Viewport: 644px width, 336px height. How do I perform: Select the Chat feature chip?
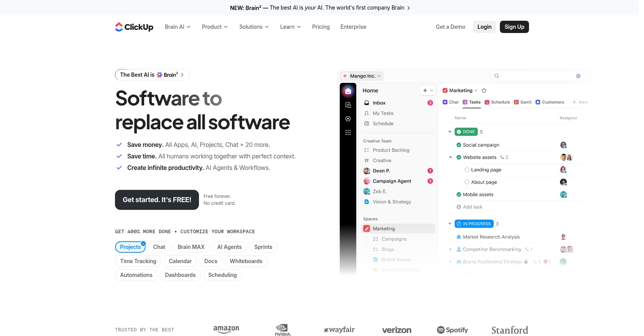[159, 247]
